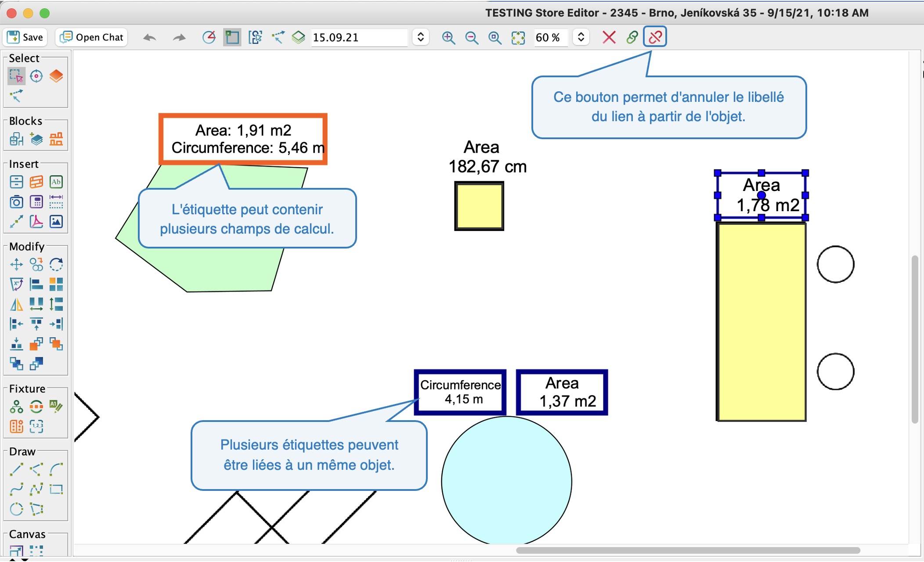Click the zoom in magnifier icon

[448, 37]
